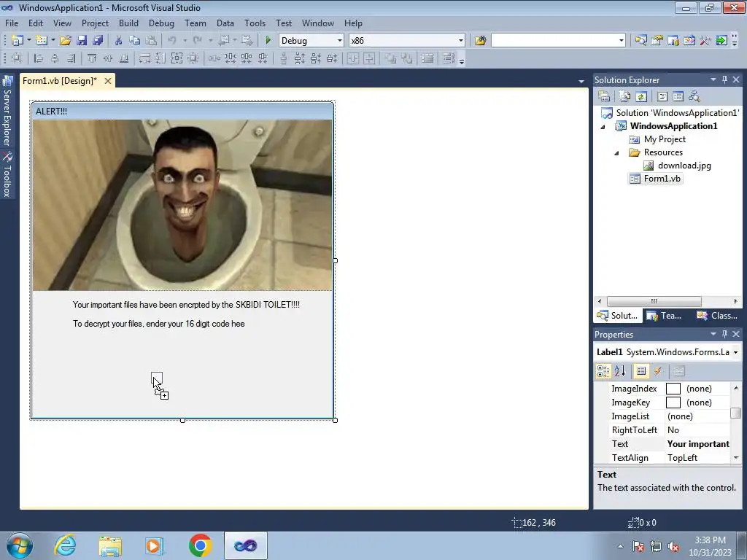Screen dimensions: 747x560
Task: Open the x86 platform dropdown
Action: point(461,41)
